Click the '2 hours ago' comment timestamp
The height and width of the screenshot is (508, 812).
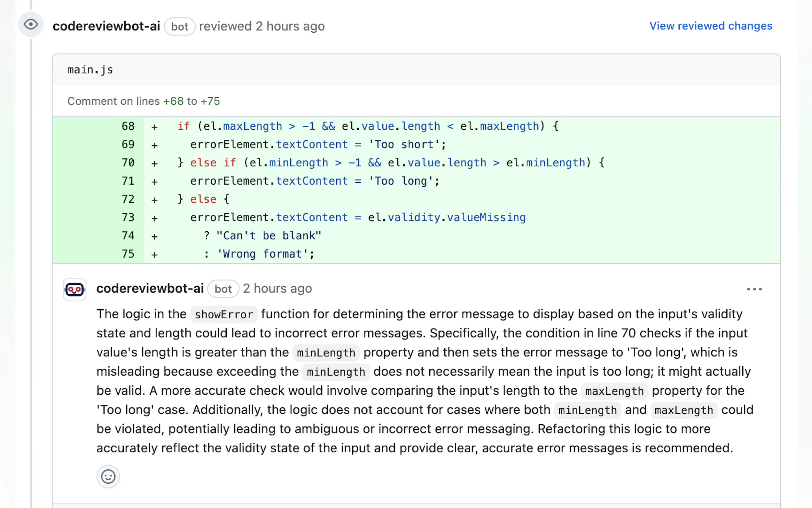point(277,289)
